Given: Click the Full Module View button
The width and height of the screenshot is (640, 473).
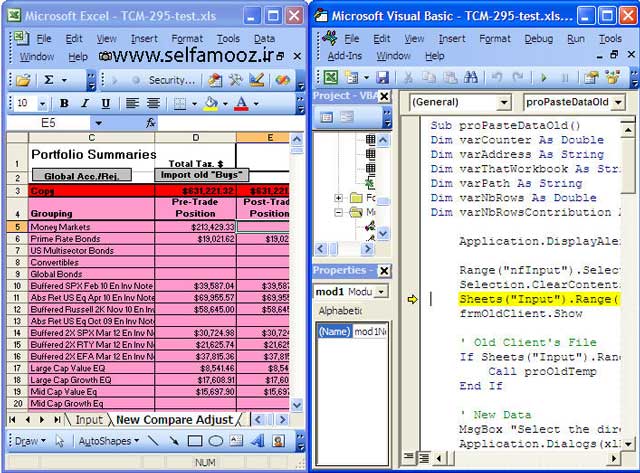Looking at the screenshot, I should (x=424, y=457).
